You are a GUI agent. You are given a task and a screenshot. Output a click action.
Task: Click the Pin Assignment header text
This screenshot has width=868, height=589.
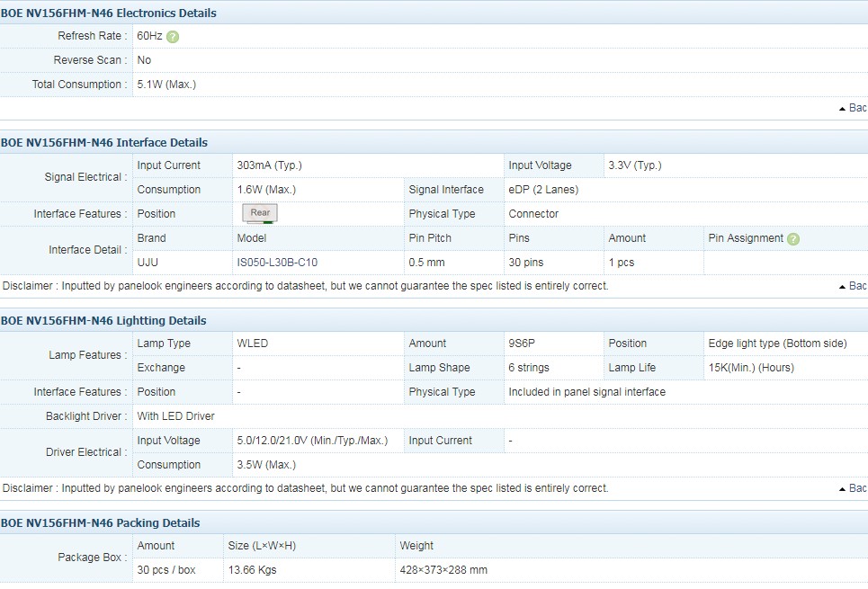point(746,238)
